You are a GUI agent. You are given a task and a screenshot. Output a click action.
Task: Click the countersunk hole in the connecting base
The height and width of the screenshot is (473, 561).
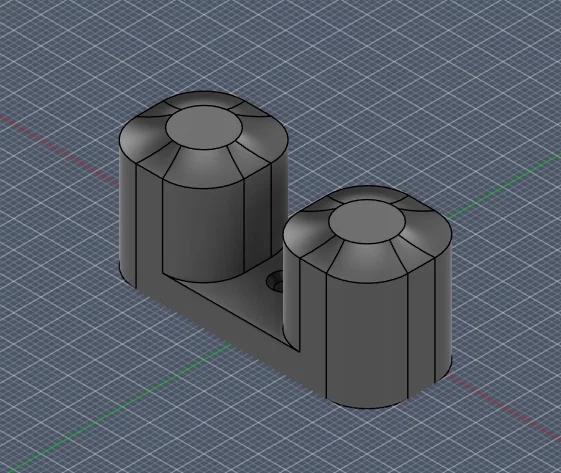pos(275,281)
